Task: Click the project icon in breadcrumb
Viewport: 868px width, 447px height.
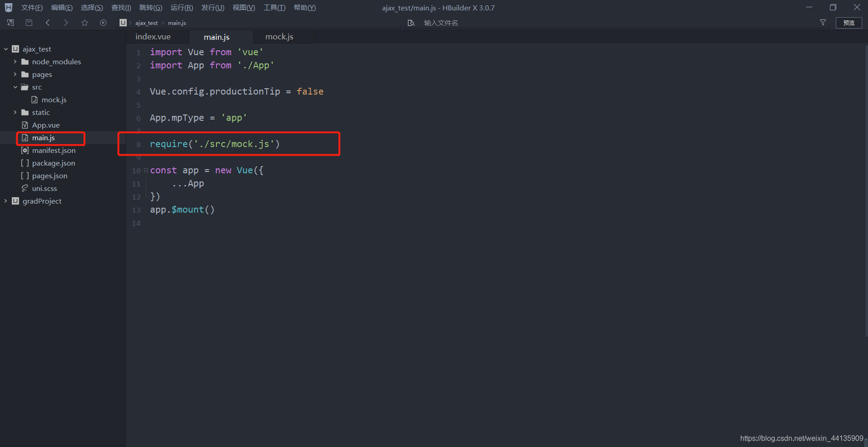Action: coord(123,23)
